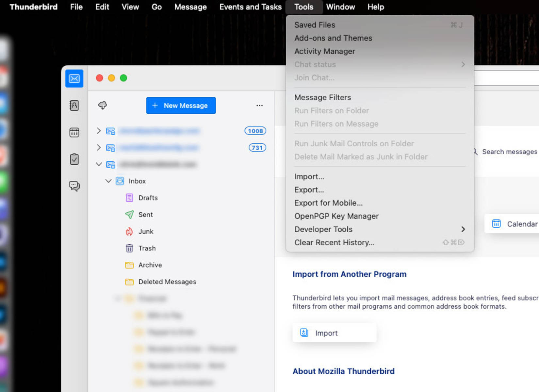Select the Archive folder label
Screen dimensions: 539x392
coord(150,265)
